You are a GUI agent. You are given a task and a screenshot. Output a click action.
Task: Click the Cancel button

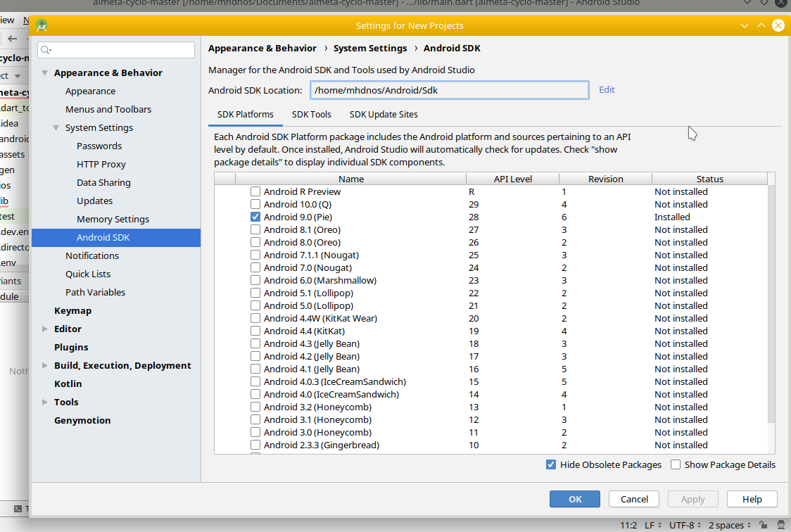point(633,499)
